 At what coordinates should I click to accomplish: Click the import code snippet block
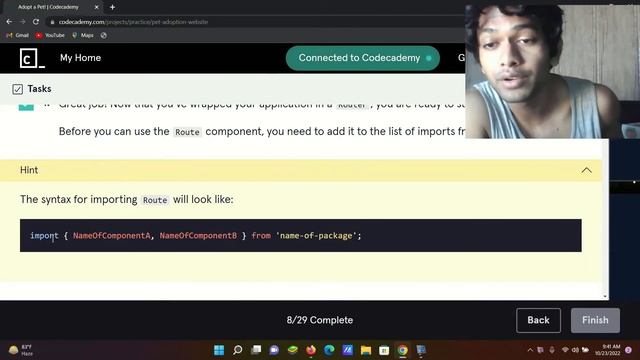tap(301, 236)
